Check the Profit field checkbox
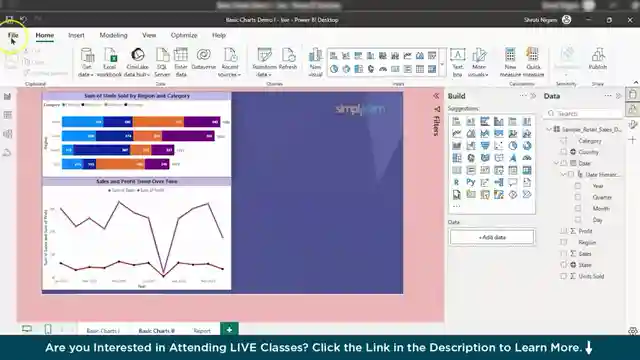640x360 pixels. pos(564,231)
